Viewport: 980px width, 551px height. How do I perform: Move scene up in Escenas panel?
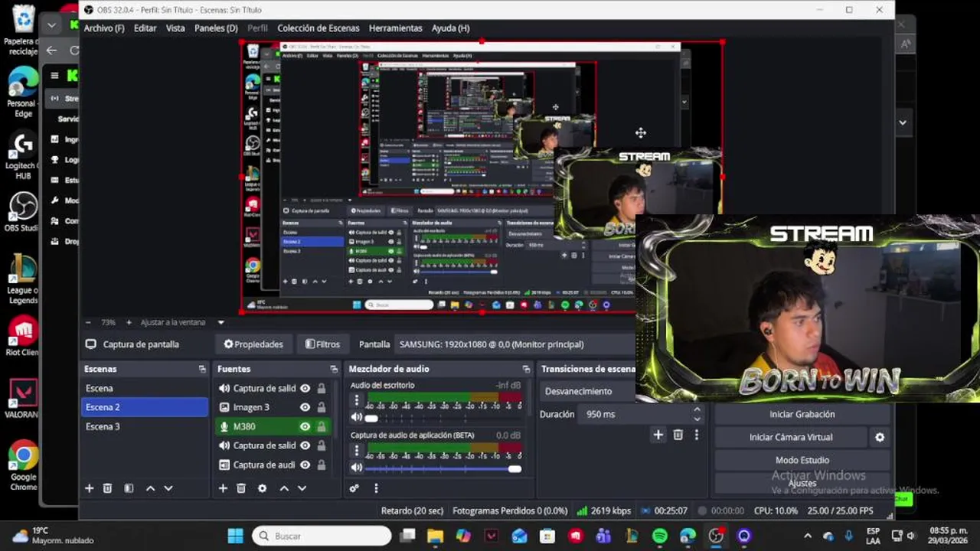[x=150, y=488]
